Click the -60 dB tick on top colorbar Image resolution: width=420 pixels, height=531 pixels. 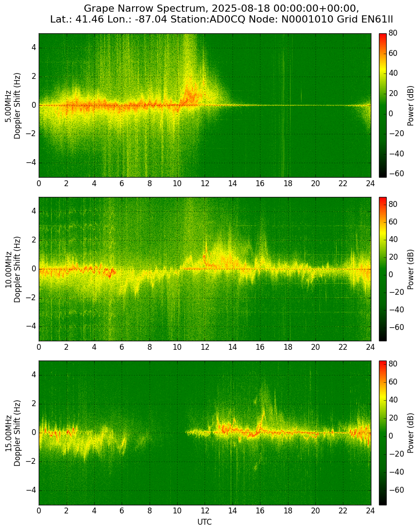[395, 174]
